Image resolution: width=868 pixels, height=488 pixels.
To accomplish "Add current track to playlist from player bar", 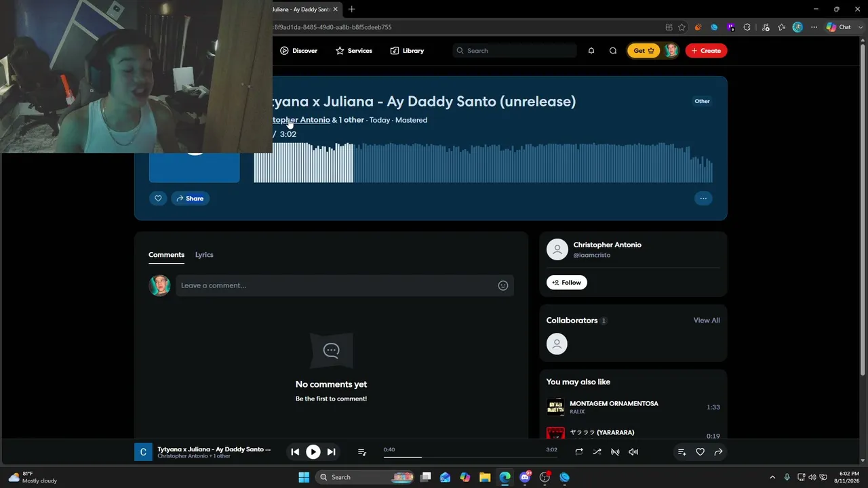I will coord(682,452).
